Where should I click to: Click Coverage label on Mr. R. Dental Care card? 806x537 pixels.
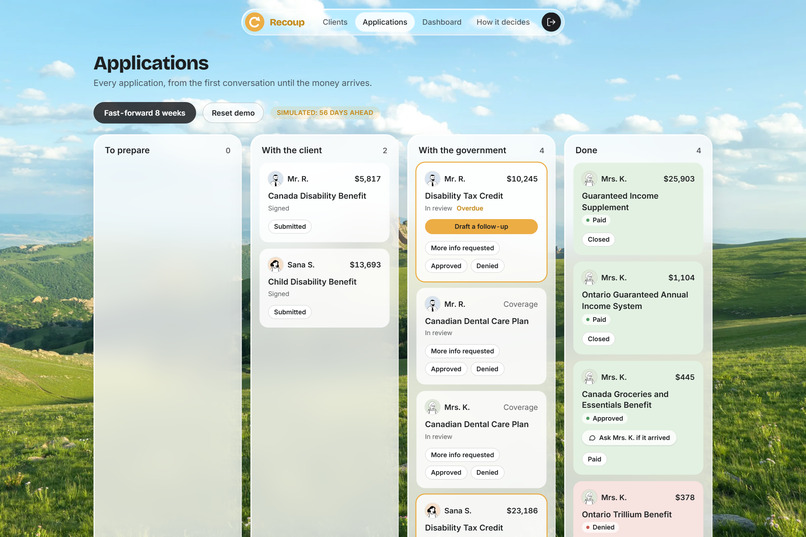520,304
